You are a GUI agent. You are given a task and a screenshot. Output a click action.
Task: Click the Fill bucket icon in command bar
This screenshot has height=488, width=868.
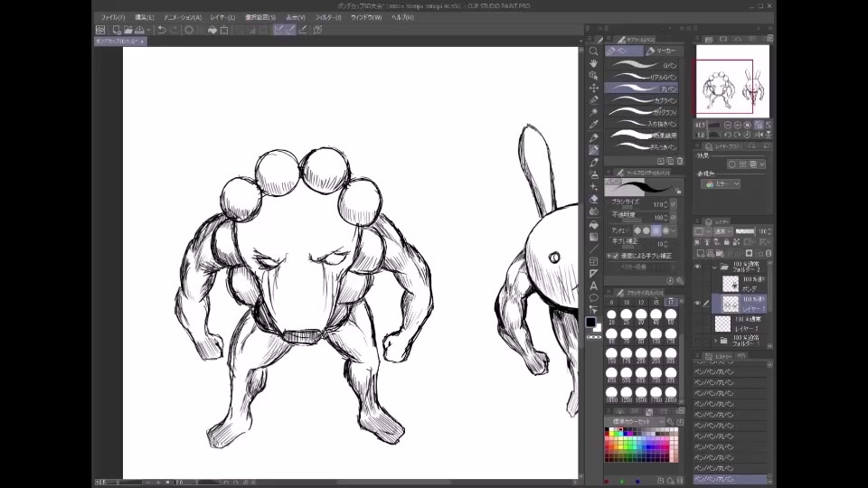212,30
